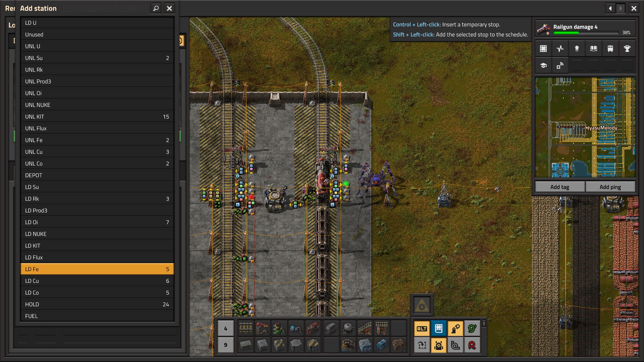Choose station LD Rk
This screenshot has width=644, height=362.
click(x=97, y=199)
